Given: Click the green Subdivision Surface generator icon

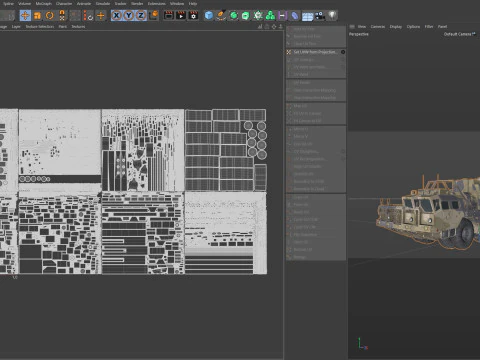Looking at the screenshot, I should point(234,16).
